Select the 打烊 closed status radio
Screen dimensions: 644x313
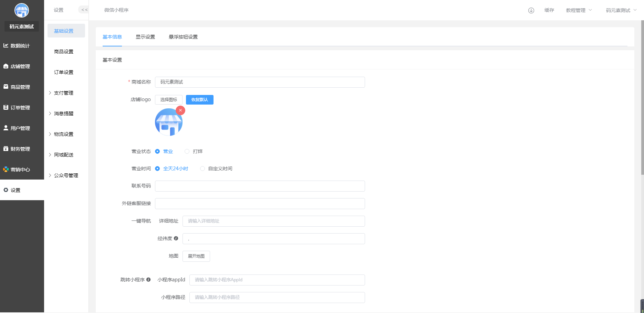(x=194, y=151)
